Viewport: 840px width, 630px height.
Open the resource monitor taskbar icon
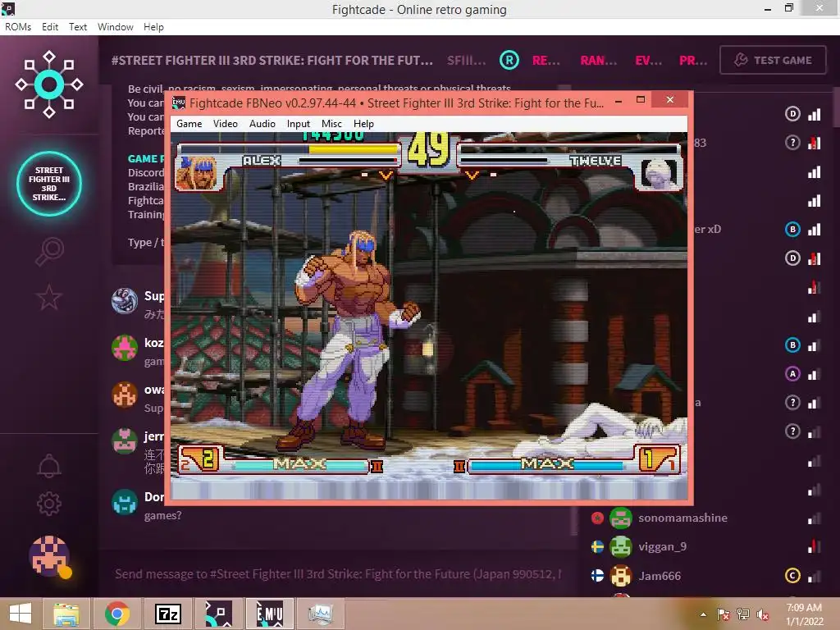point(321,614)
